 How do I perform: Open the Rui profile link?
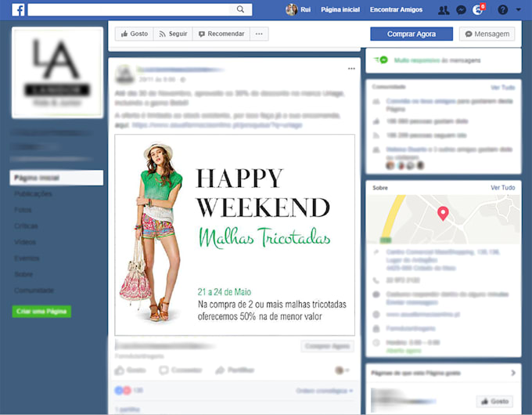[305, 9]
